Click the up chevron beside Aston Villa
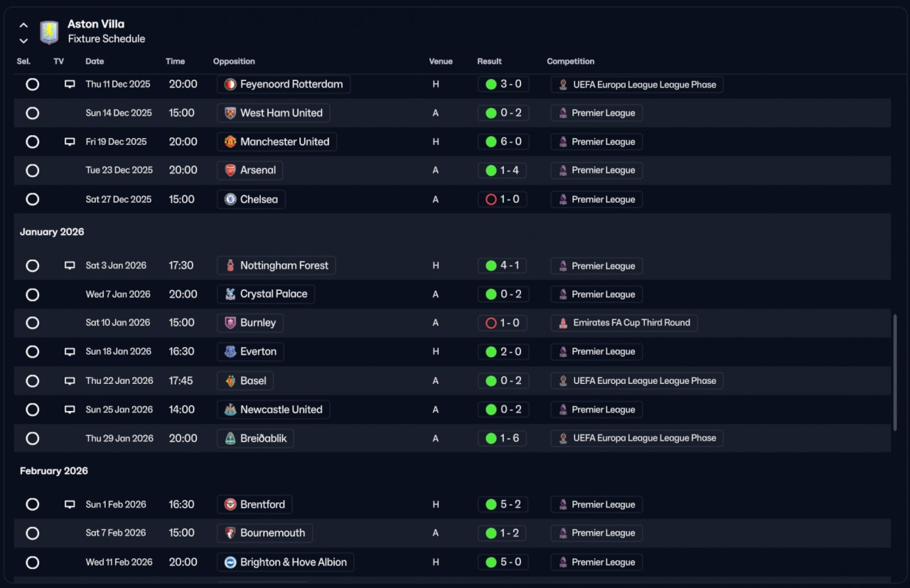The image size is (910, 588). tap(23, 25)
